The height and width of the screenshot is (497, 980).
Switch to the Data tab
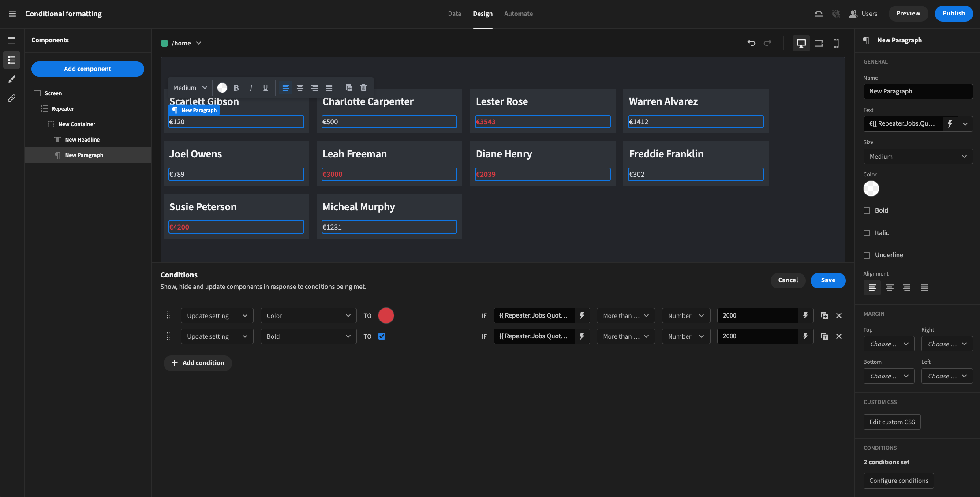454,14
